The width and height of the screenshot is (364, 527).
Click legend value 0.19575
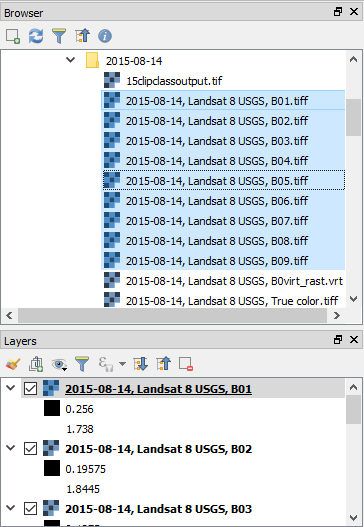pyautogui.click(x=85, y=469)
